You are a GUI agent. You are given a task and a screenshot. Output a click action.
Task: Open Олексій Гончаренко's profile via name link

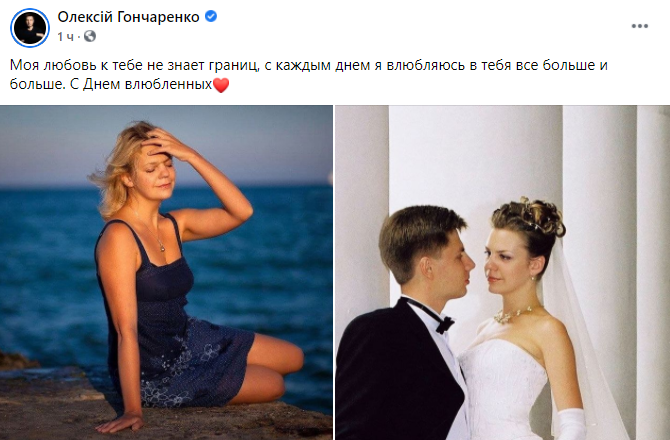click(128, 17)
